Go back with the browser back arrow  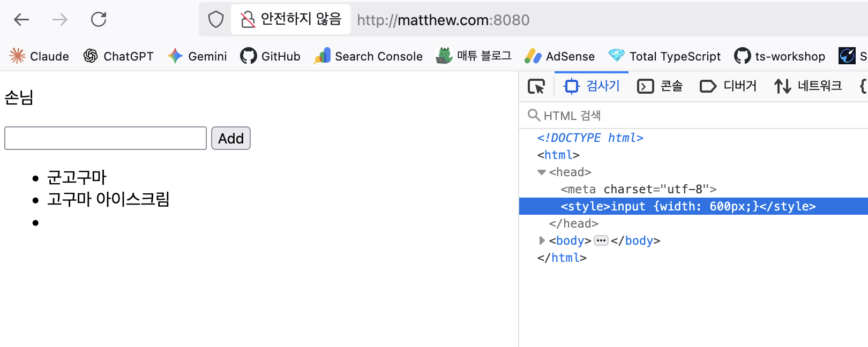tap(21, 20)
